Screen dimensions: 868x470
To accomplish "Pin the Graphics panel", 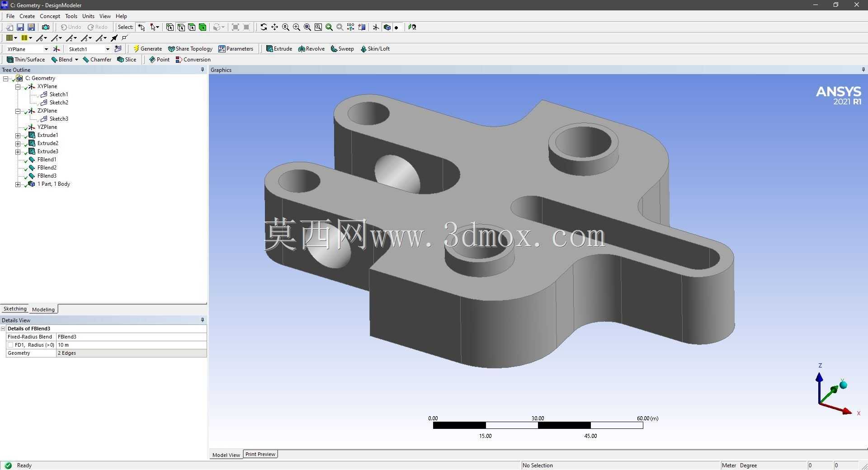I will point(863,70).
